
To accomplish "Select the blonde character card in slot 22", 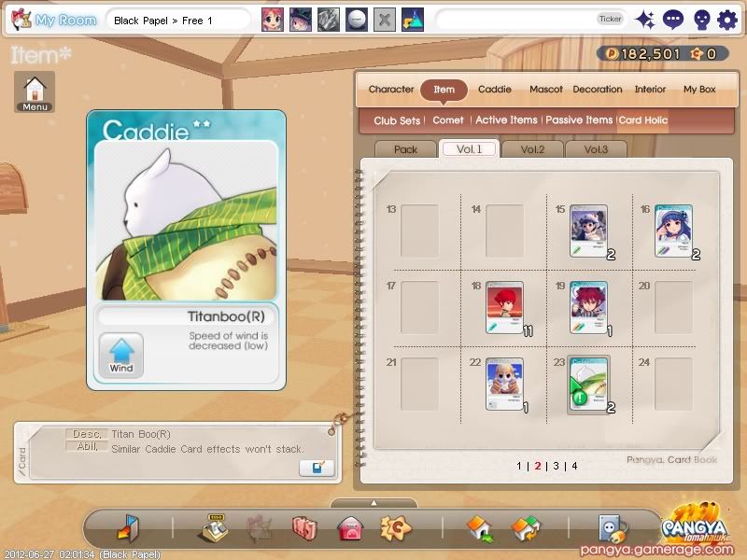I will point(504,385).
